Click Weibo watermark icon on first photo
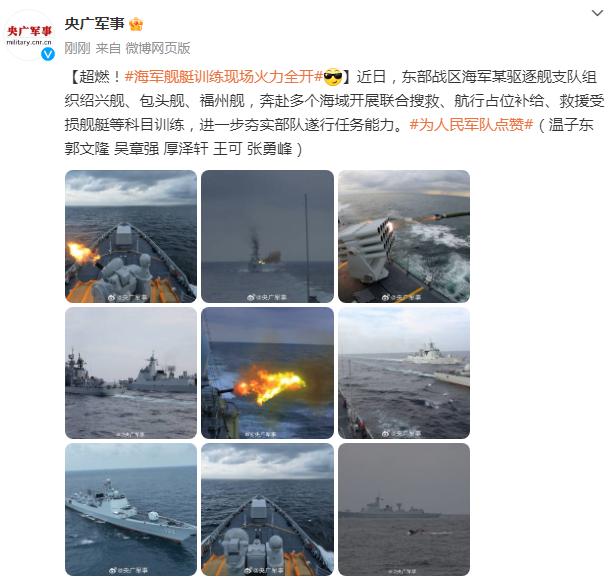This screenshot has width=612, height=582. click(x=112, y=297)
